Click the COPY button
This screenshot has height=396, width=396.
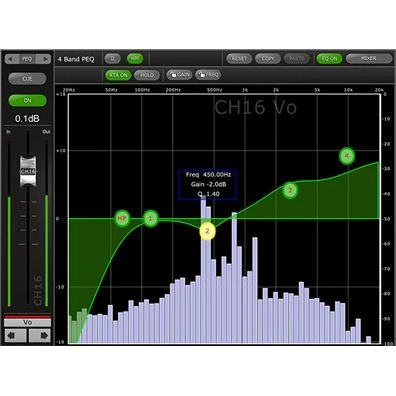(268, 59)
